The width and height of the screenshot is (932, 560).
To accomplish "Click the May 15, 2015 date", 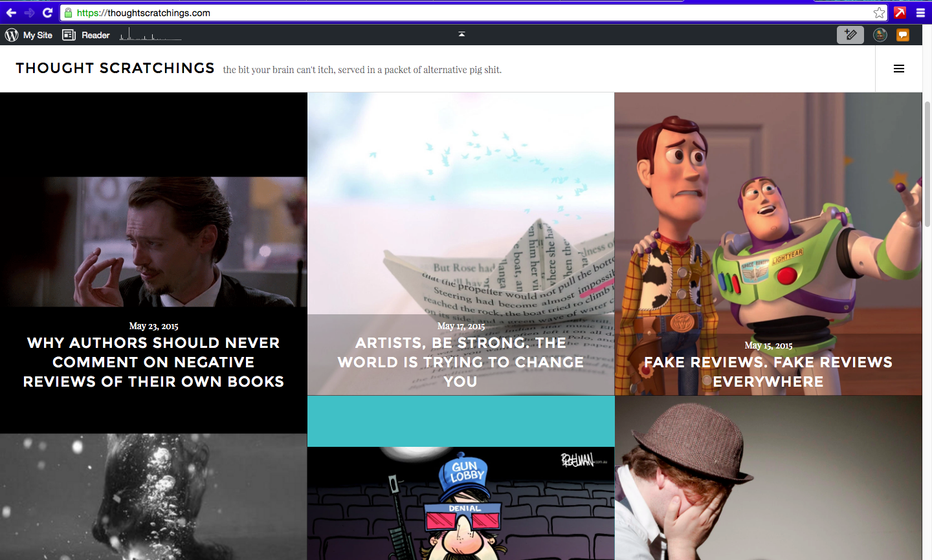I will point(768,345).
